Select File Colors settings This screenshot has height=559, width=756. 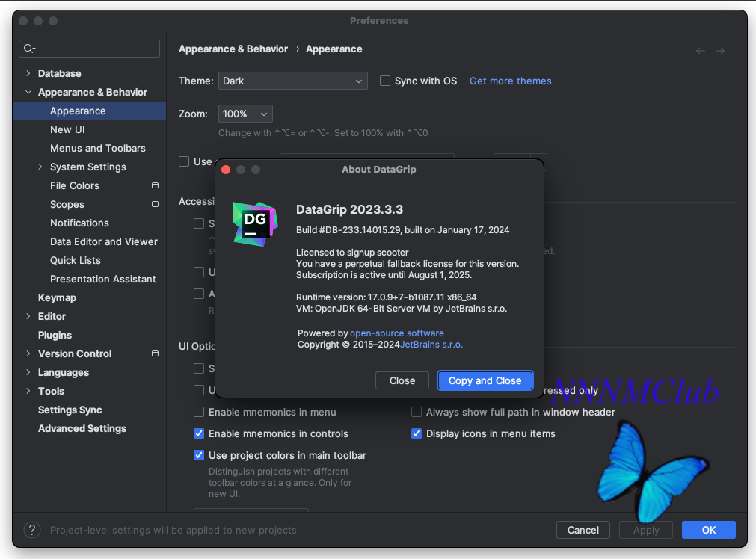(75, 185)
